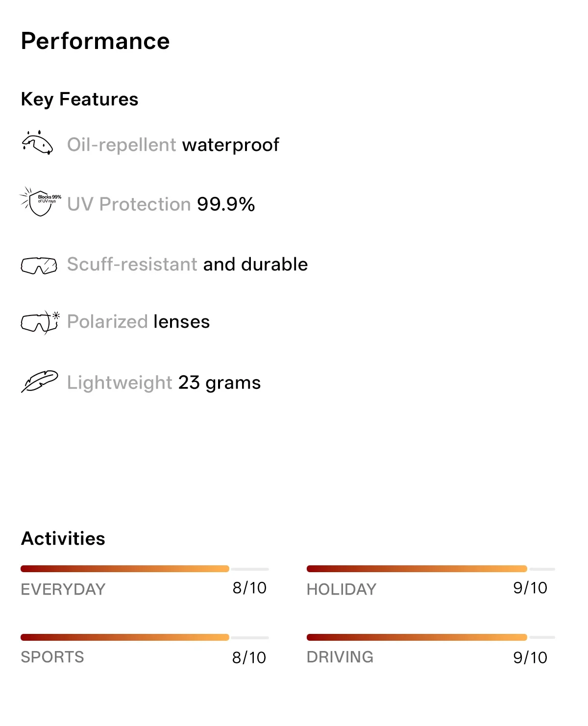Click the polarized lenses sun icon
The height and width of the screenshot is (726, 588).
[x=40, y=322]
